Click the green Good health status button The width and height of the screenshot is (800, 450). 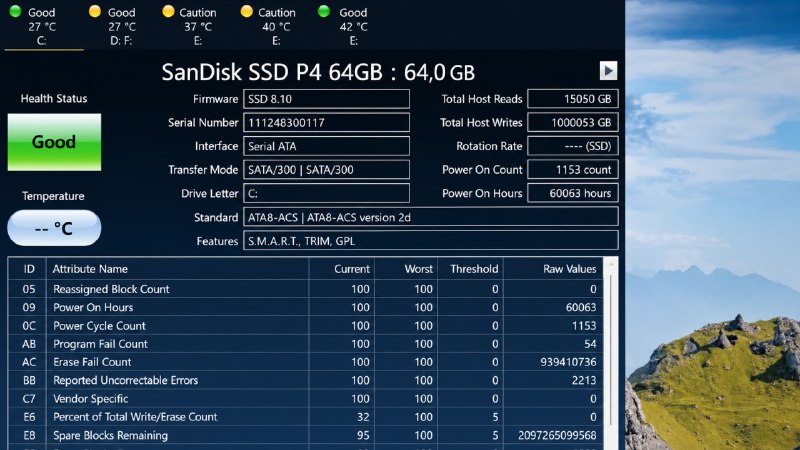[x=54, y=142]
